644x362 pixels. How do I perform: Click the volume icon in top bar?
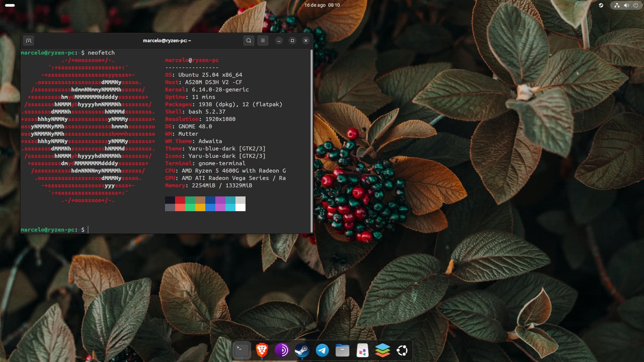pos(626,5)
